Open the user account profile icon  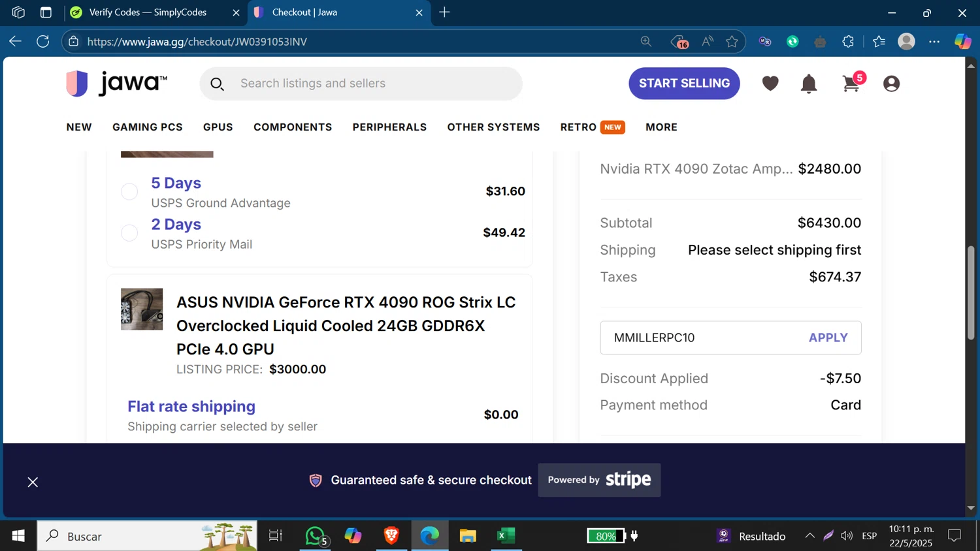pos(891,84)
